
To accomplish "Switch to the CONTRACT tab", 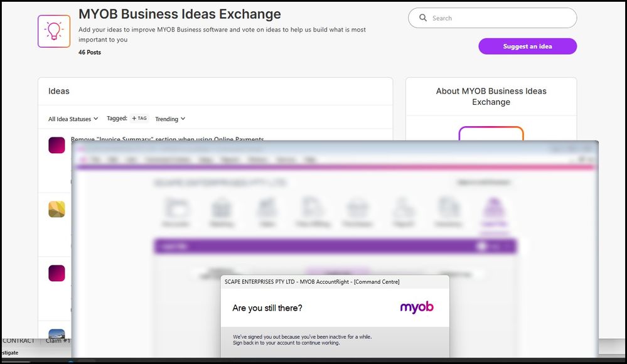I will click(19, 341).
